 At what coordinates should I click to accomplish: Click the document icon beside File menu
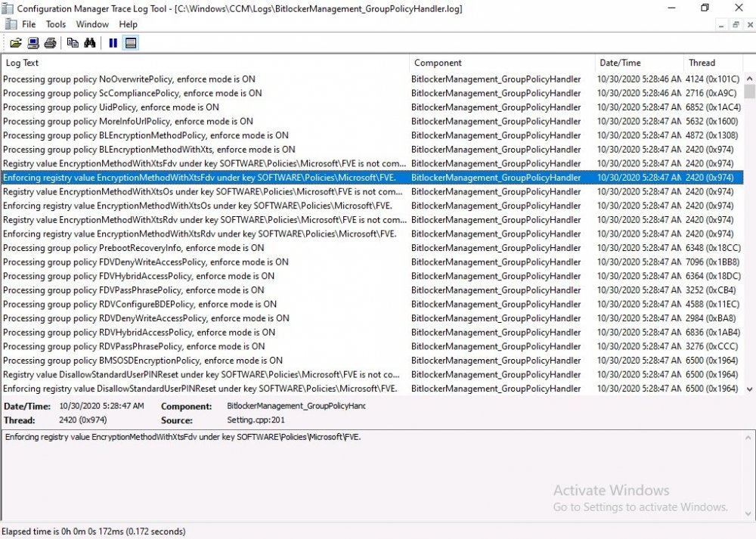11,24
